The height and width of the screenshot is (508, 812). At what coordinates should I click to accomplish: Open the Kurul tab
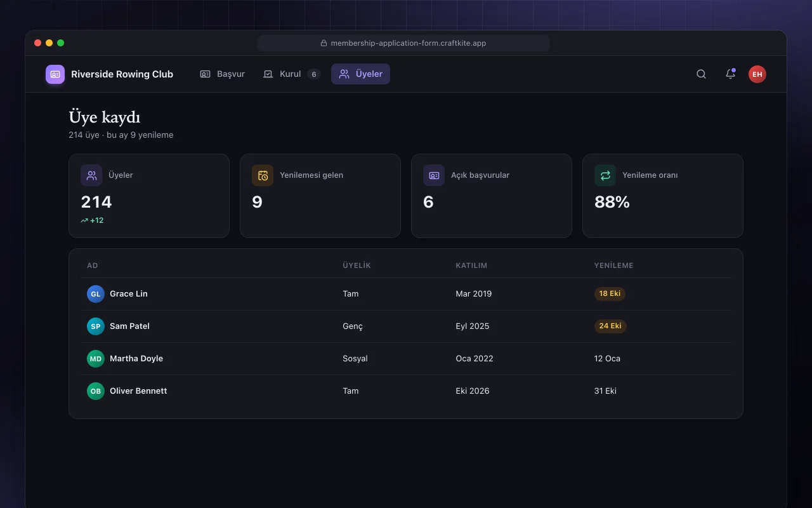[x=292, y=74]
